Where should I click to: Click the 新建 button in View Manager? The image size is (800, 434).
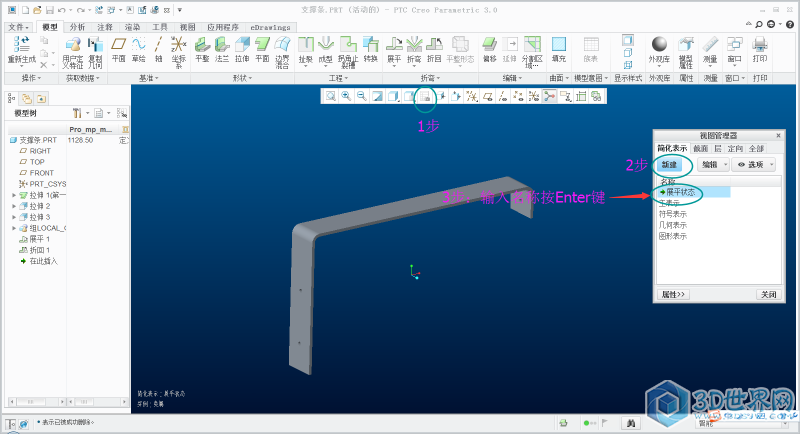669,164
